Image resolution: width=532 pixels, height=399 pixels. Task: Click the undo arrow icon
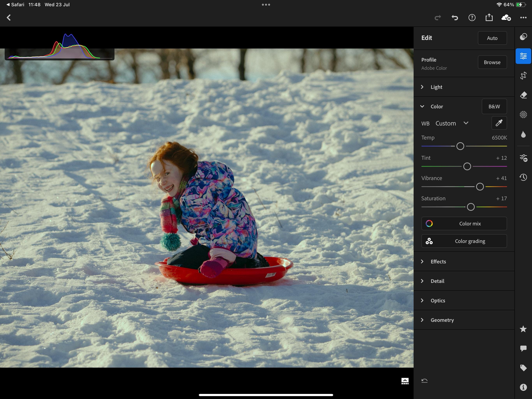pos(455,18)
